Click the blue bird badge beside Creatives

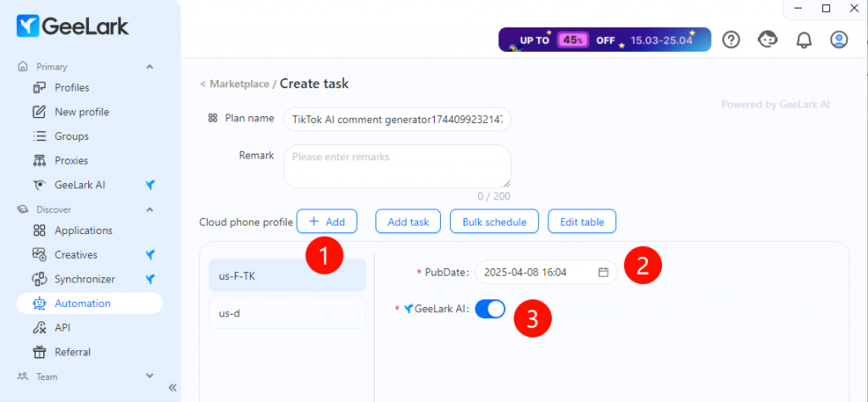tap(149, 254)
